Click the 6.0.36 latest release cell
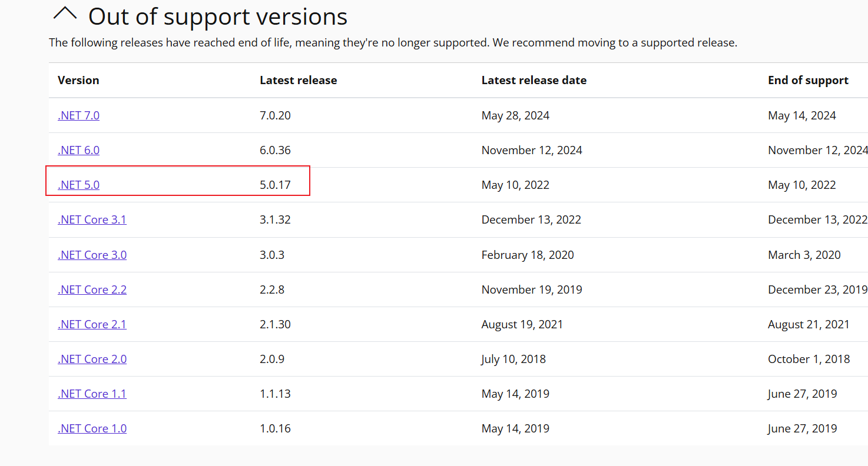868x466 pixels. [275, 150]
